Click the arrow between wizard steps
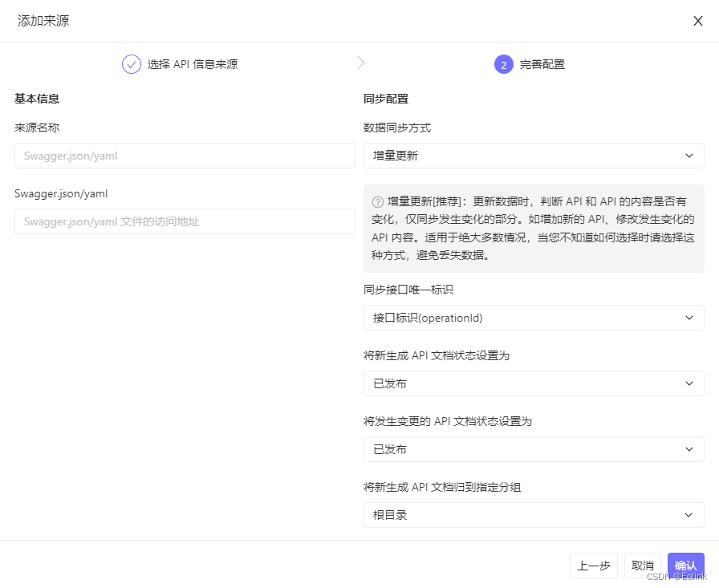 click(x=361, y=63)
